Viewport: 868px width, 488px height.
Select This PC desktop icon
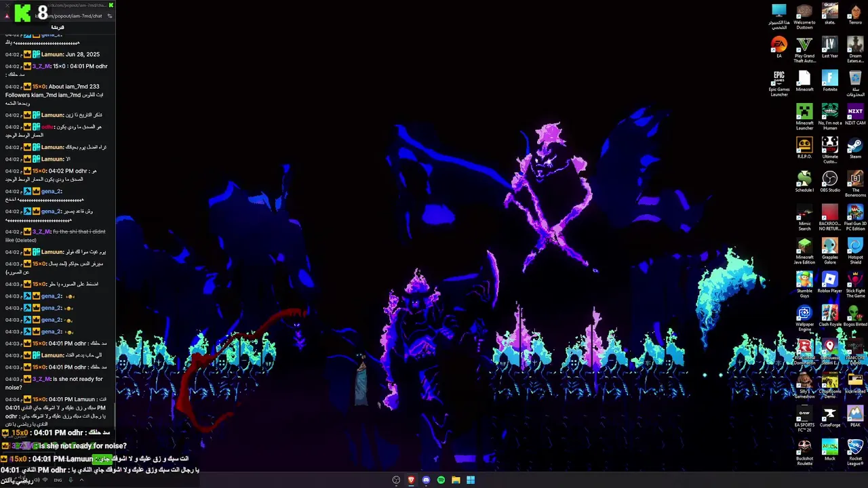[x=778, y=16]
